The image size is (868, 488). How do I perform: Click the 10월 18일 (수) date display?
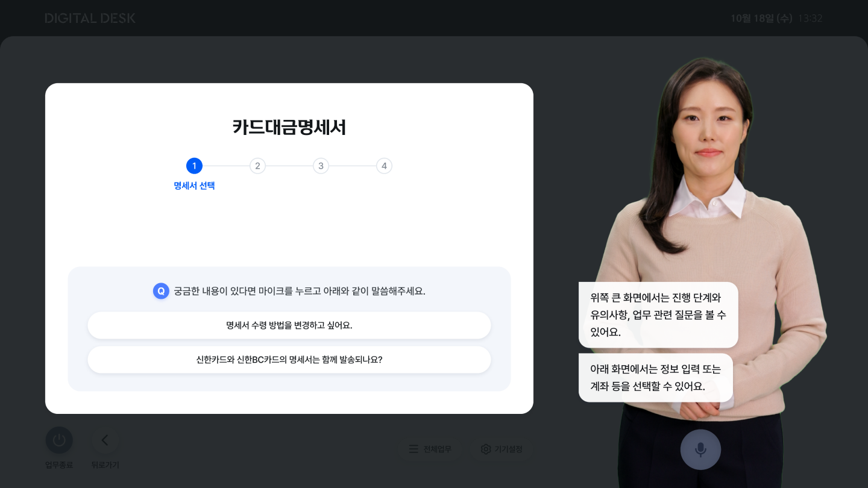tap(761, 18)
